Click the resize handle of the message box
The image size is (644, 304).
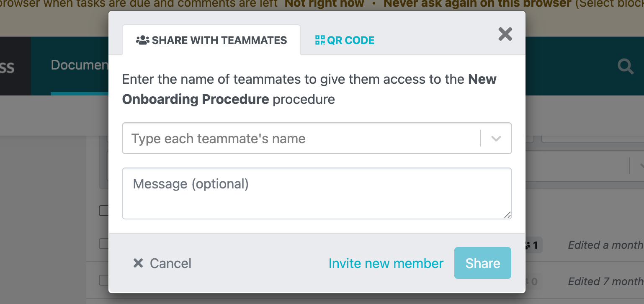pyautogui.click(x=507, y=215)
